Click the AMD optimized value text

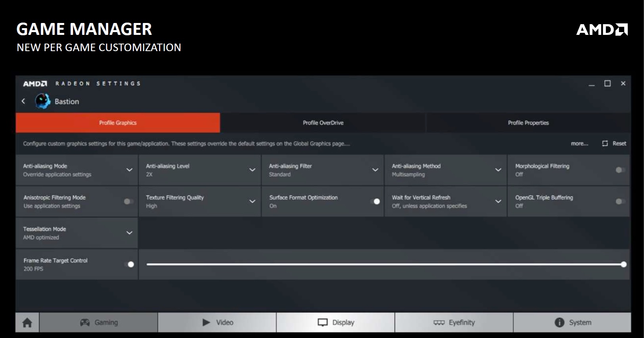(x=41, y=237)
